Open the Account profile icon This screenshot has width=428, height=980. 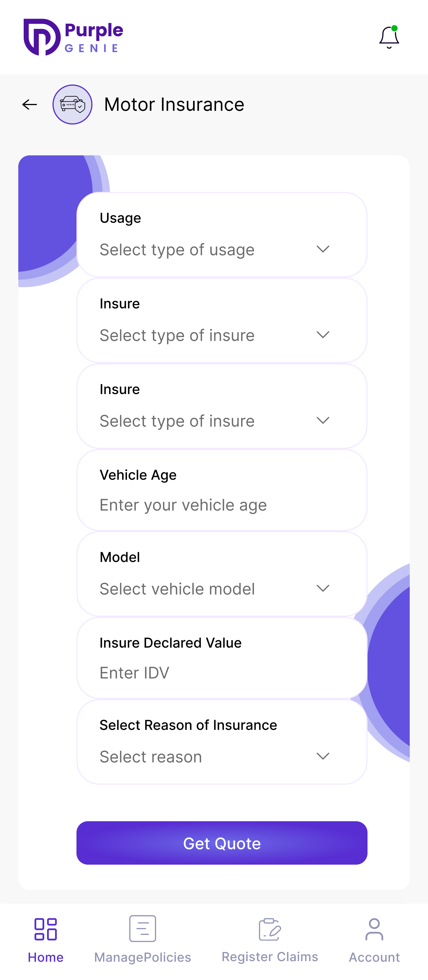(374, 929)
